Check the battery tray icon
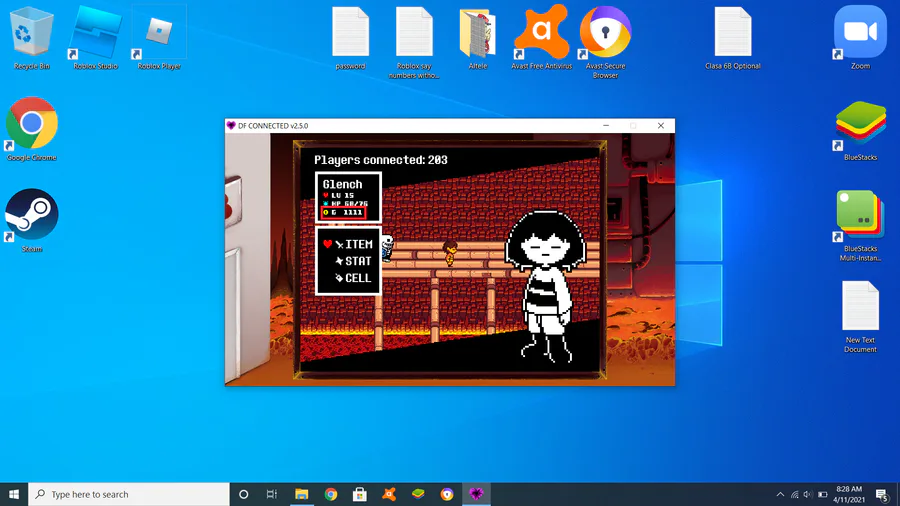Viewport: 900px width, 506px height. (x=823, y=494)
